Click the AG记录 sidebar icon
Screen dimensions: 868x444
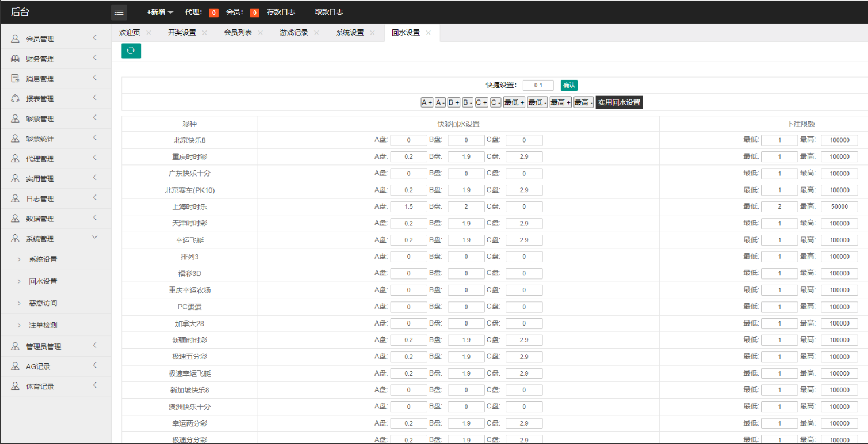pyautogui.click(x=15, y=366)
